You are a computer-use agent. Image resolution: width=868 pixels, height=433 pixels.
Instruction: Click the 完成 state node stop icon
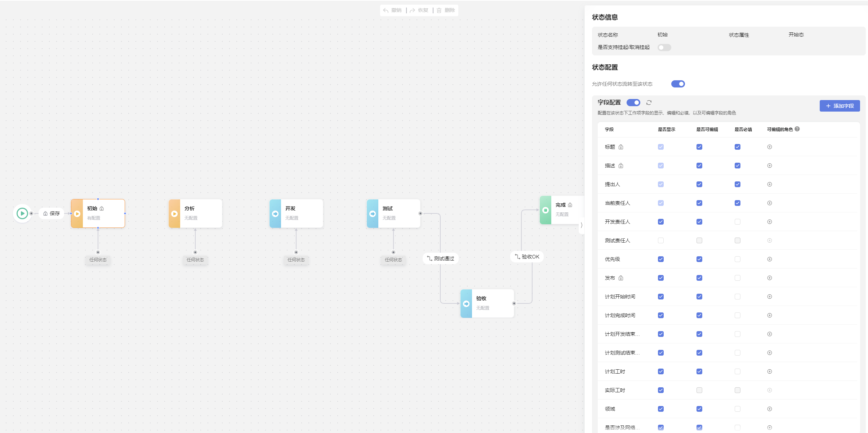[x=546, y=210]
